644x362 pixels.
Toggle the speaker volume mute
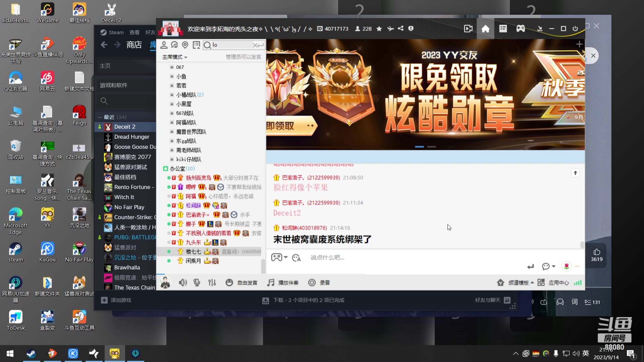(x=183, y=283)
